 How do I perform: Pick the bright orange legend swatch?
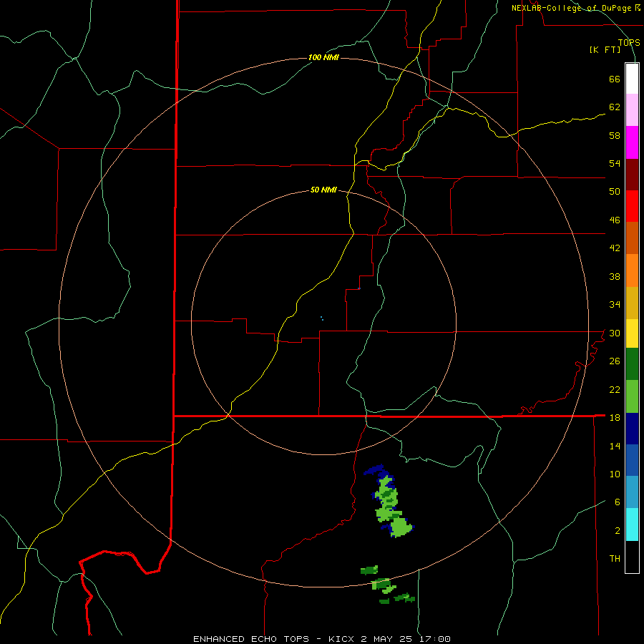point(632,270)
